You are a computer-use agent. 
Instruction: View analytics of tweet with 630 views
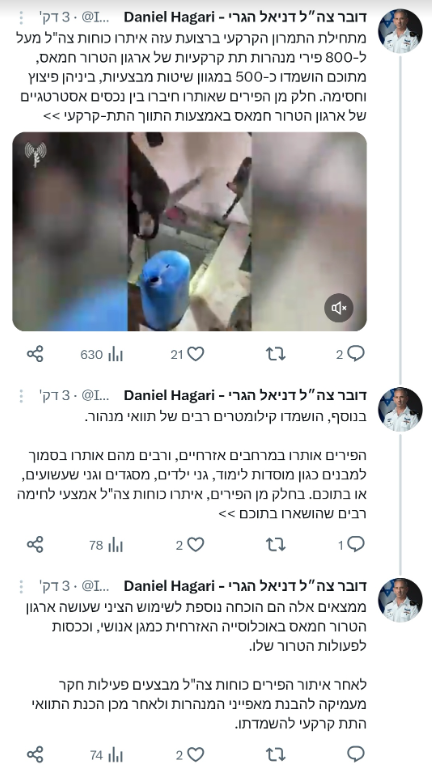[102, 354]
